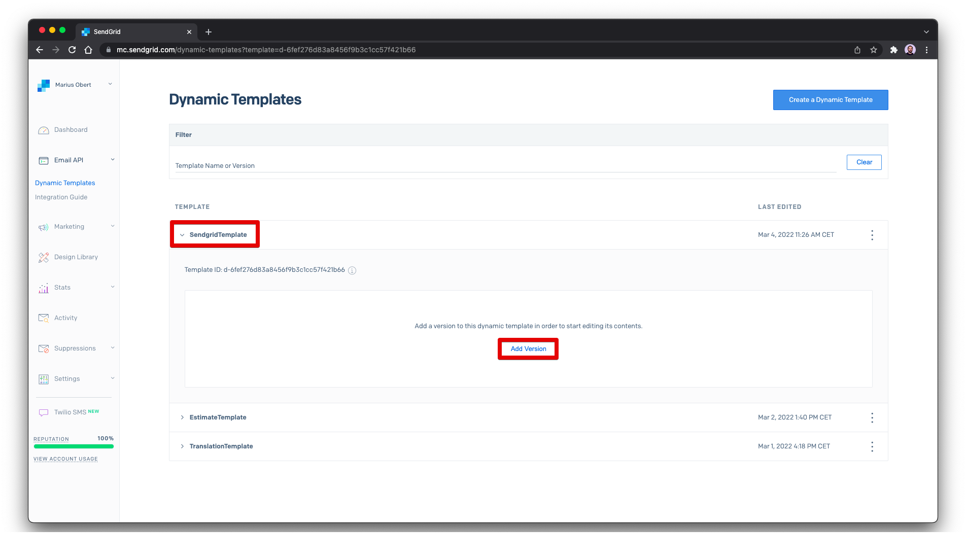Open TranslationTemplate three-dot options menu

(872, 446)
